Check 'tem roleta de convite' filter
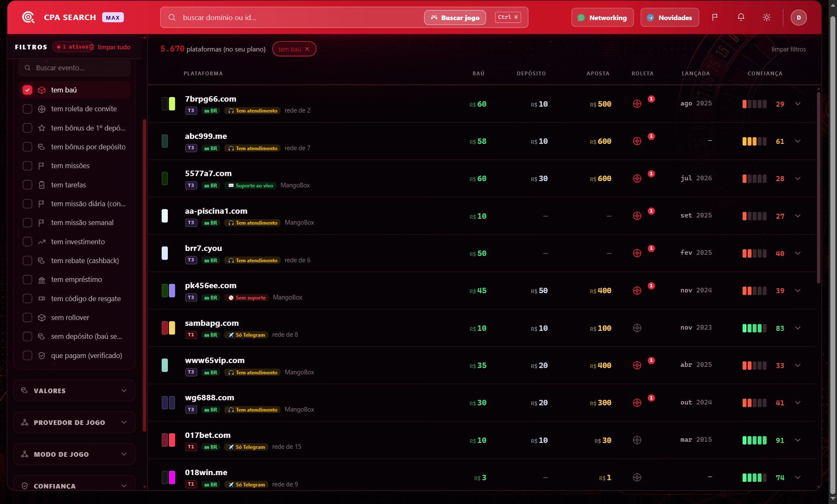The image size is (837, 504). (x=27, y=109)
